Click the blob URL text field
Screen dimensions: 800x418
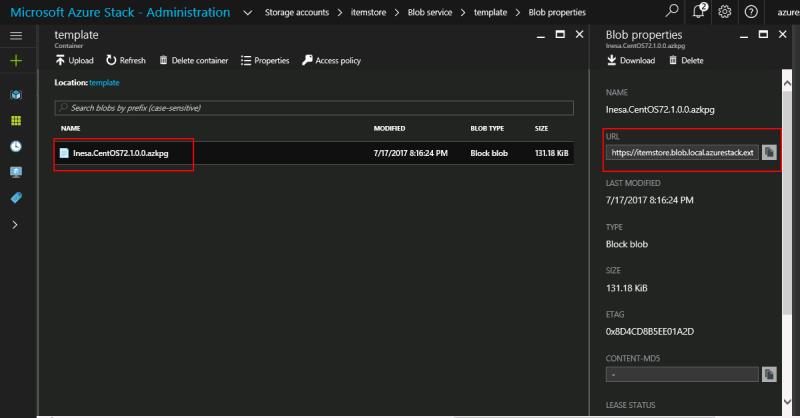682,152
